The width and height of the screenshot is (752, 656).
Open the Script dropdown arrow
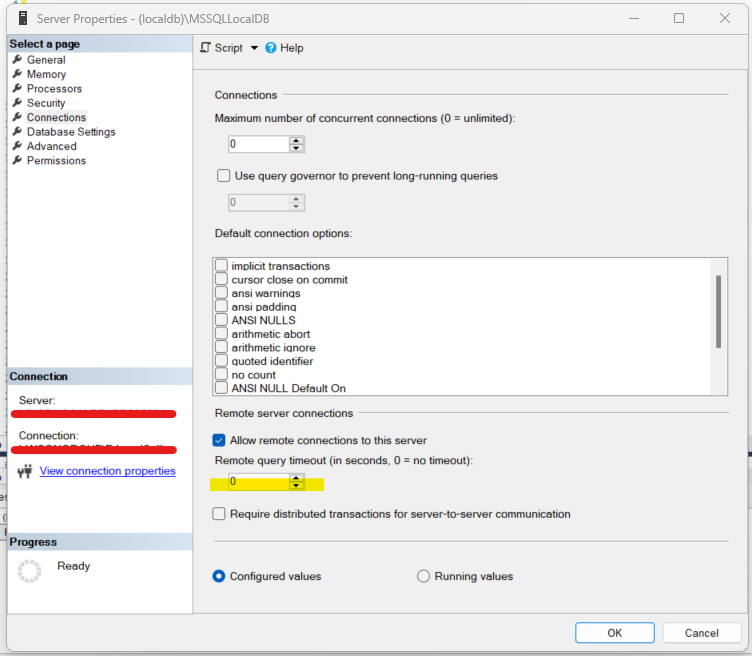pyautogui.click(x=254, y=48)
